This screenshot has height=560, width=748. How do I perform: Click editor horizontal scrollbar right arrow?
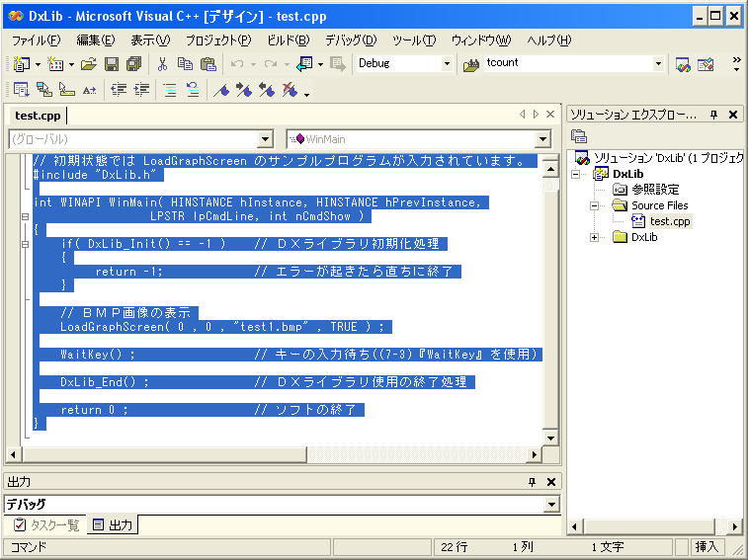[x=535, y=455]
